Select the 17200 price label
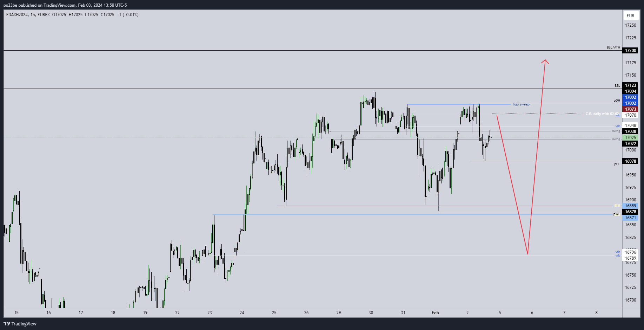This screenshot has width=644, height=330. tap(630, 51)
